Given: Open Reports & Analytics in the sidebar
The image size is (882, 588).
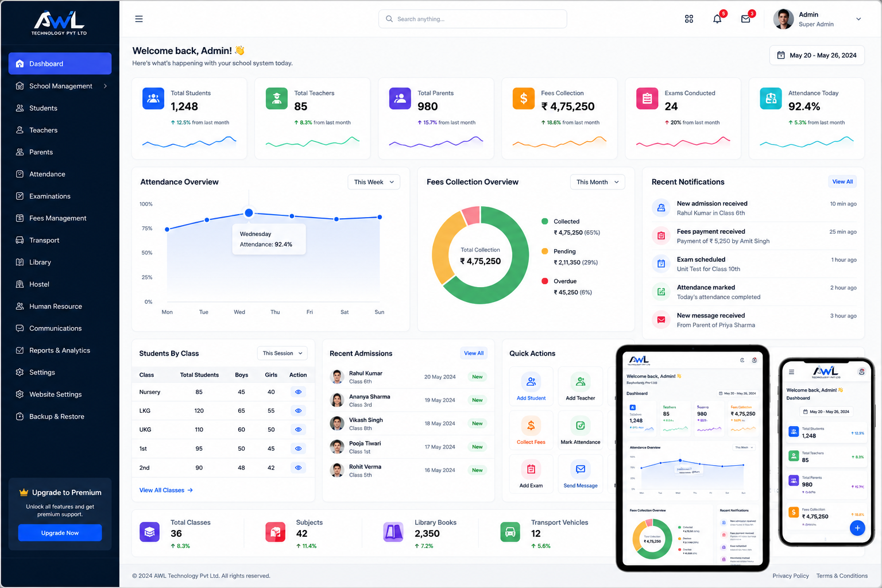Looking at the screenshot, I should click(60, 350).
